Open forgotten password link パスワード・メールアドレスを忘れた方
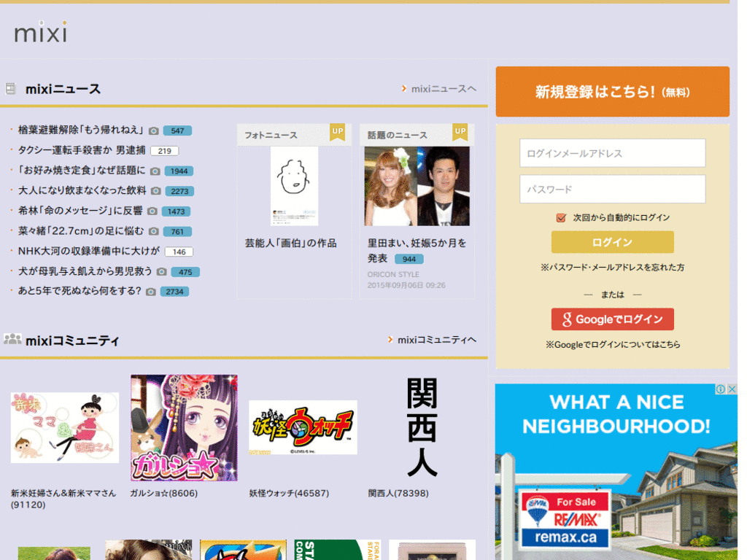 click(612, 268)
